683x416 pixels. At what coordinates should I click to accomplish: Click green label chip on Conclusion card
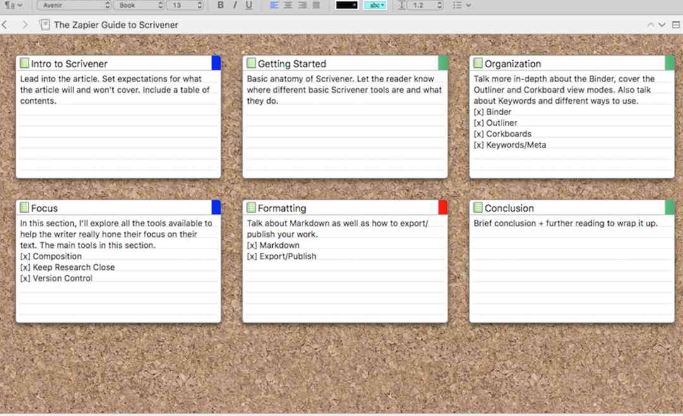pos(669,207)
